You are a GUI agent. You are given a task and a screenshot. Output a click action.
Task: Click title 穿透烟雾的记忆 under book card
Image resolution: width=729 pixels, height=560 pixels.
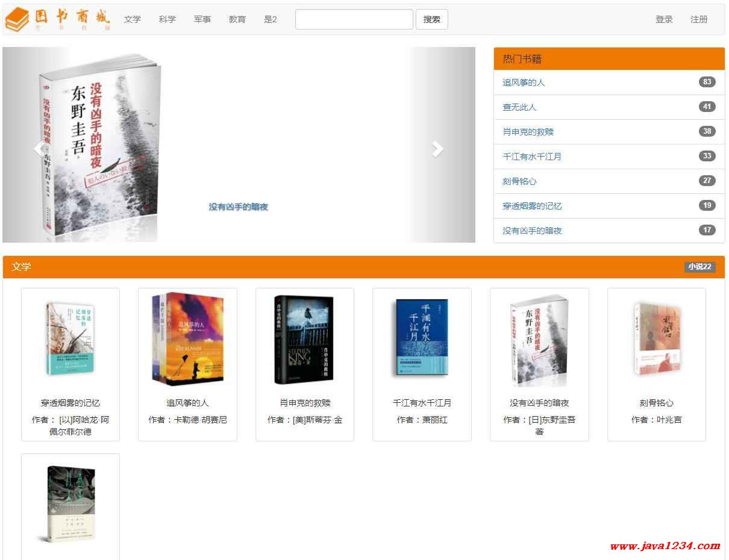click(x=70, y=403)
